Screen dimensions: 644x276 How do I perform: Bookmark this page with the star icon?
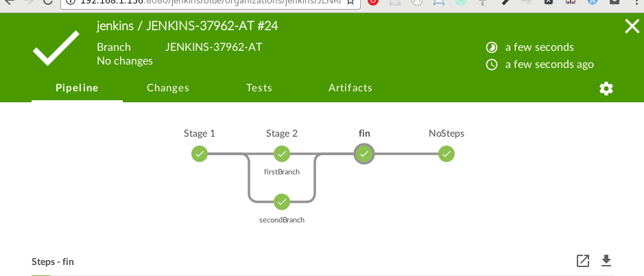pyautogui.click(x=350, y=2)
